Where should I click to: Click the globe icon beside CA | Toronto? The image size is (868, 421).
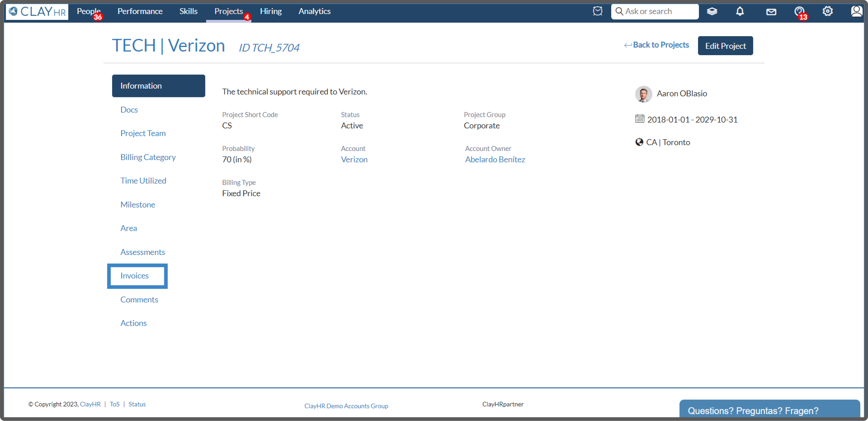(x=639, y=142)
